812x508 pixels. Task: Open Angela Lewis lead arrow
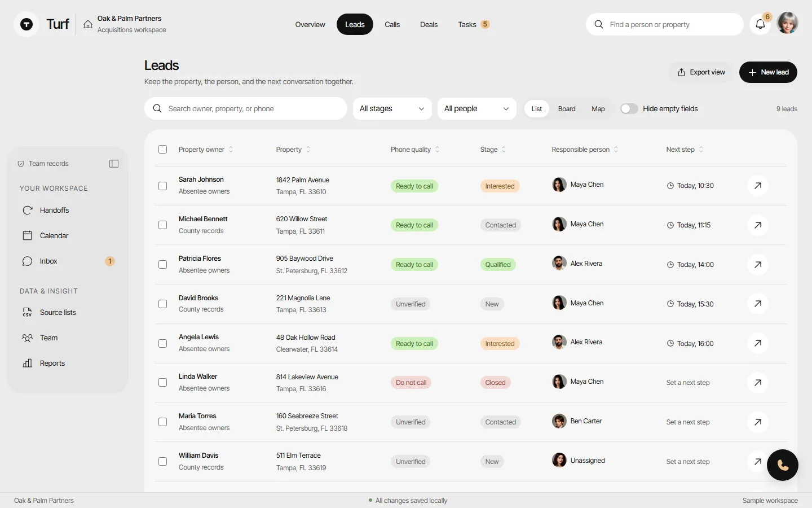[x=758, y=343]
